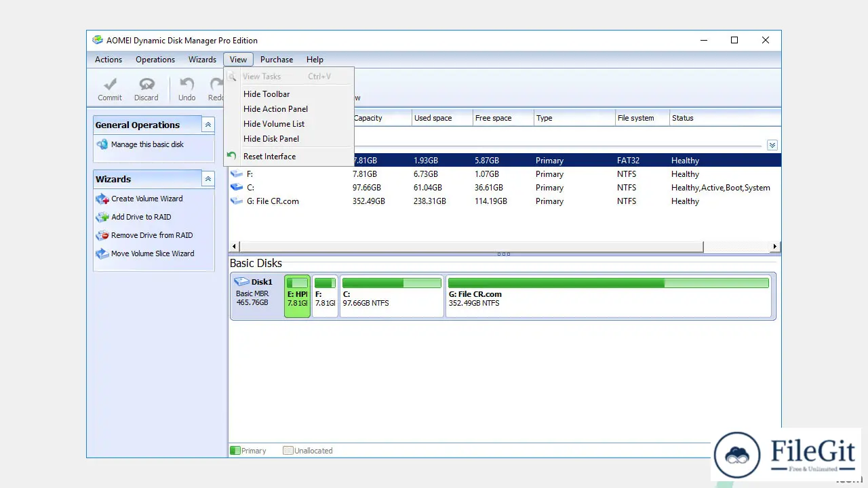Click the drive icon of G: File CR.com row
Screen dimensions: 868x488
[x=237, y=201]
